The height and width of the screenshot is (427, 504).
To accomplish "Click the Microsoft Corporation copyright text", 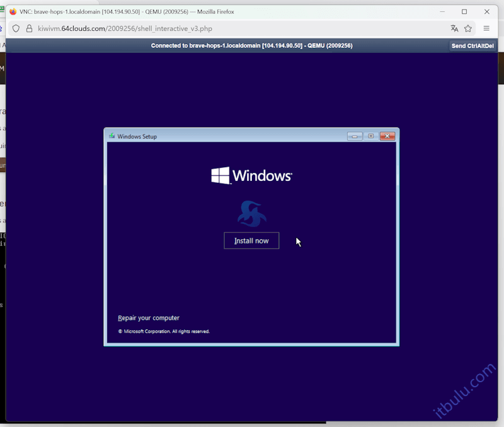I will [163, 331].
